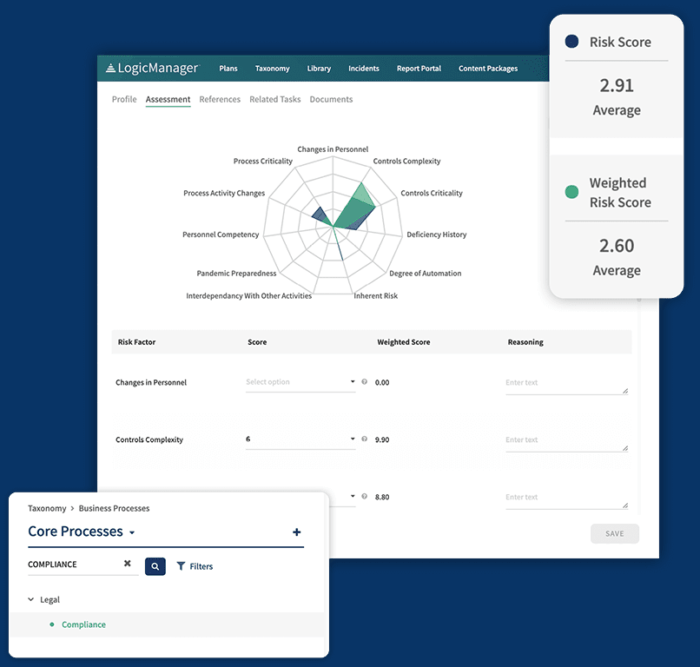Click Business Processes breadcrumb link

114,508
